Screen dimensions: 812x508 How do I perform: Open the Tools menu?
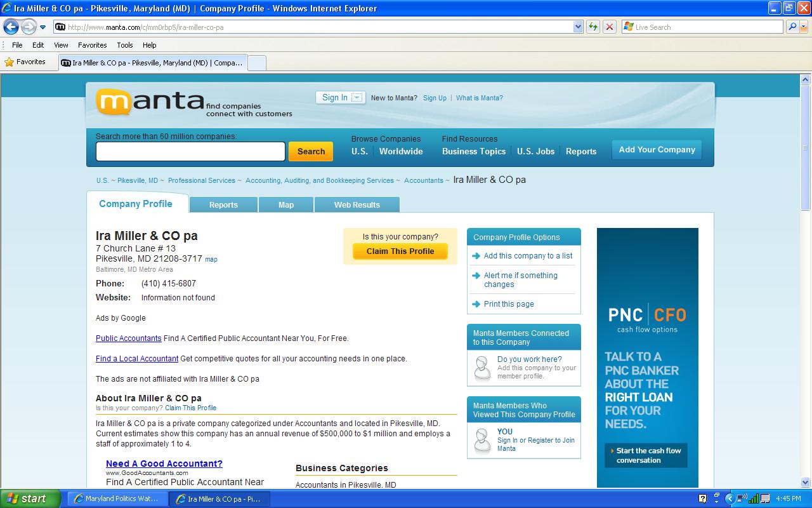coord(125,45)
